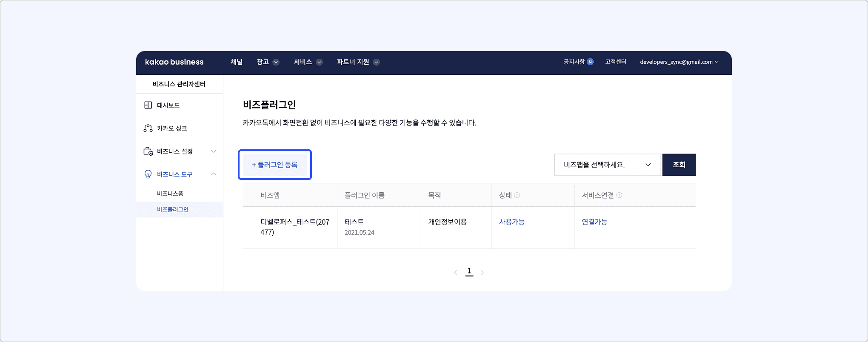Click the info icon next to 서비스연결
This screenshot has height=342, width=868.
pyautogui.click(x=619, y=195)
